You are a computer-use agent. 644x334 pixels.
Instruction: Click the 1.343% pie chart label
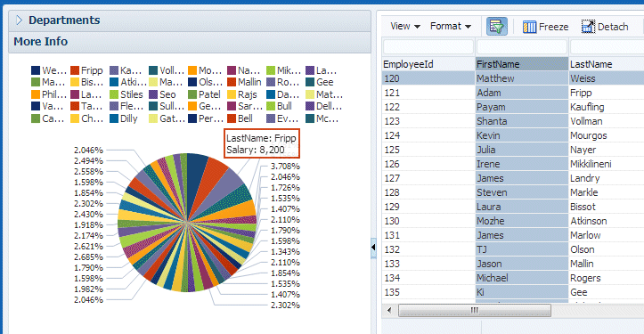(x=285, y=251)
